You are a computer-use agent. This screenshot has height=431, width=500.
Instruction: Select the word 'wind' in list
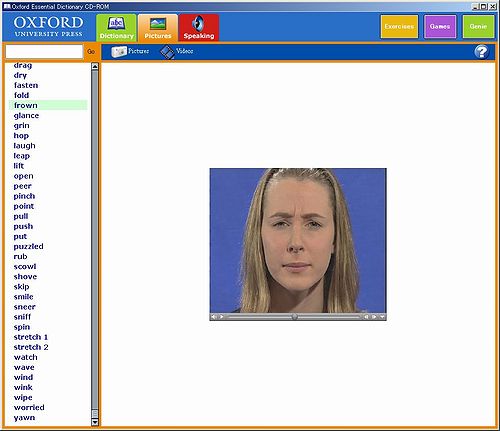pos(23,377)
